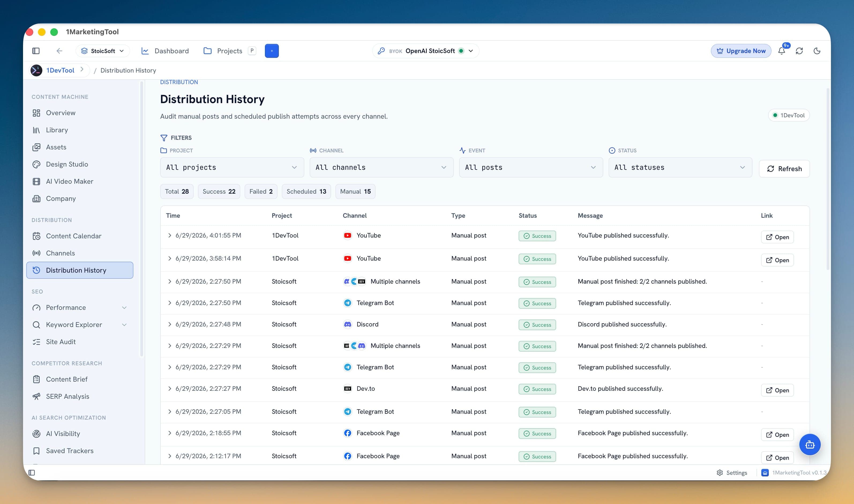Open Saved Trackers
Screen dimensions: 854x504
pos(80,451)
